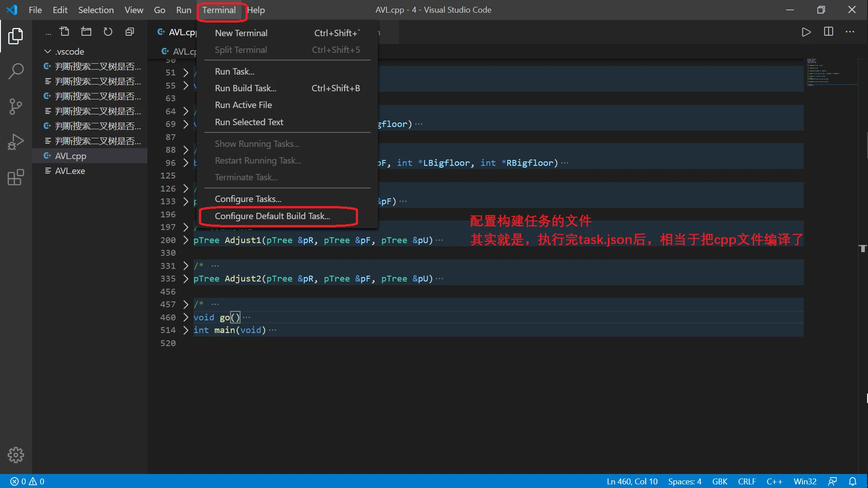Click the Run Code play icon
Screen dimensions: 868x488
coord(806,32)
